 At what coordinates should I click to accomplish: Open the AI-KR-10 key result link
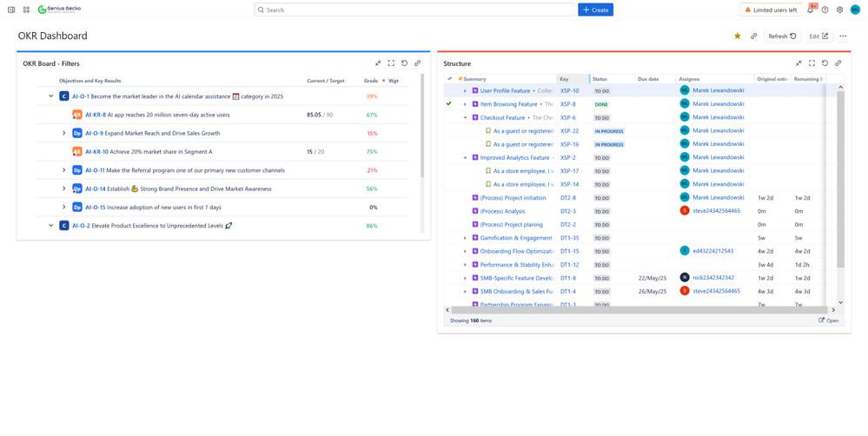click(x=96, y=152)
